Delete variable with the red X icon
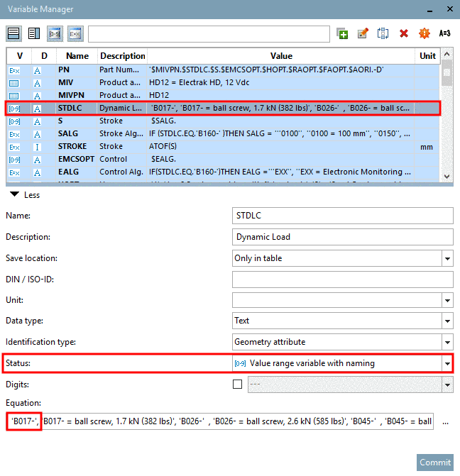The image size is (460, 476). (403, 33)
